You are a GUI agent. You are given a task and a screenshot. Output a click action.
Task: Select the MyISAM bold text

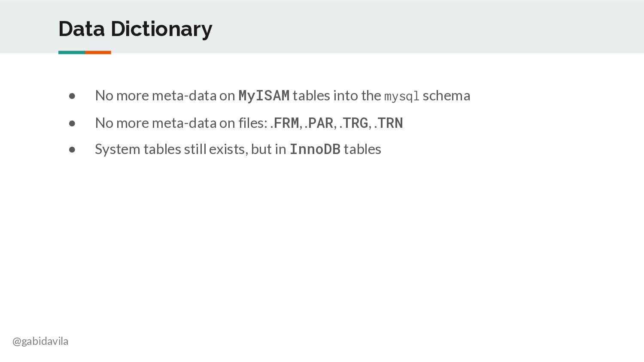[264, 96]
